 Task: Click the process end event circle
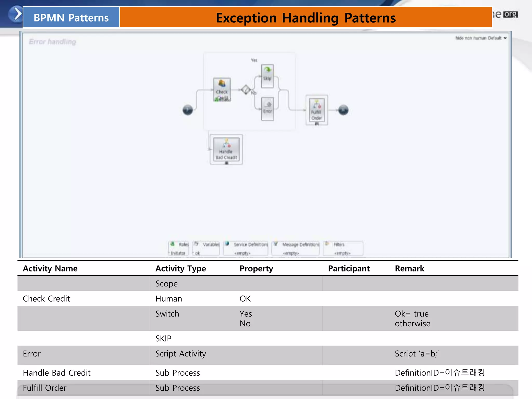(x=343, y=110)
